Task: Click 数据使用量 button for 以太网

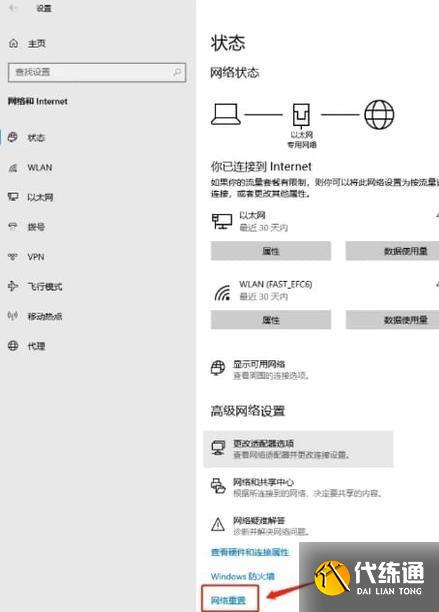Action: click(x=392, y=251)
